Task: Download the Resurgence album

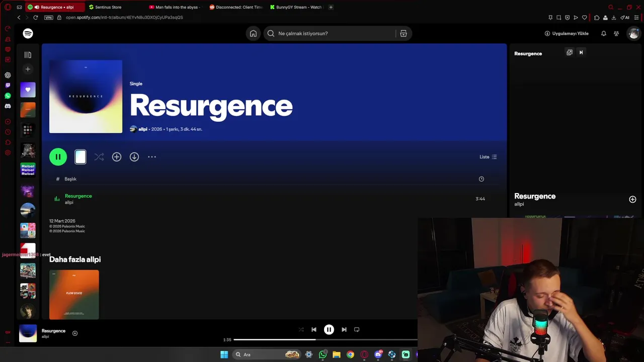Action: coord(134,157)
